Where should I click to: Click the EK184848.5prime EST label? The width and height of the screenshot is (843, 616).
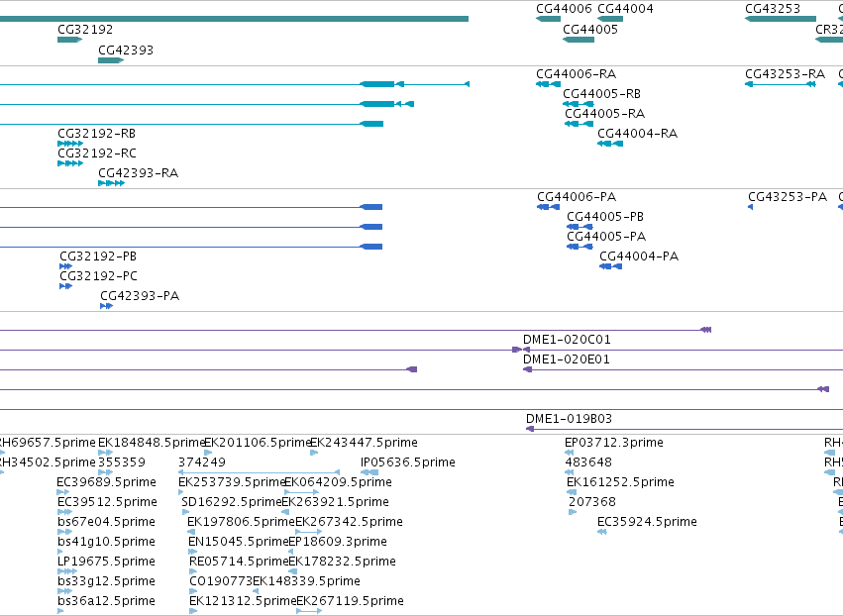tap(152, 443)
